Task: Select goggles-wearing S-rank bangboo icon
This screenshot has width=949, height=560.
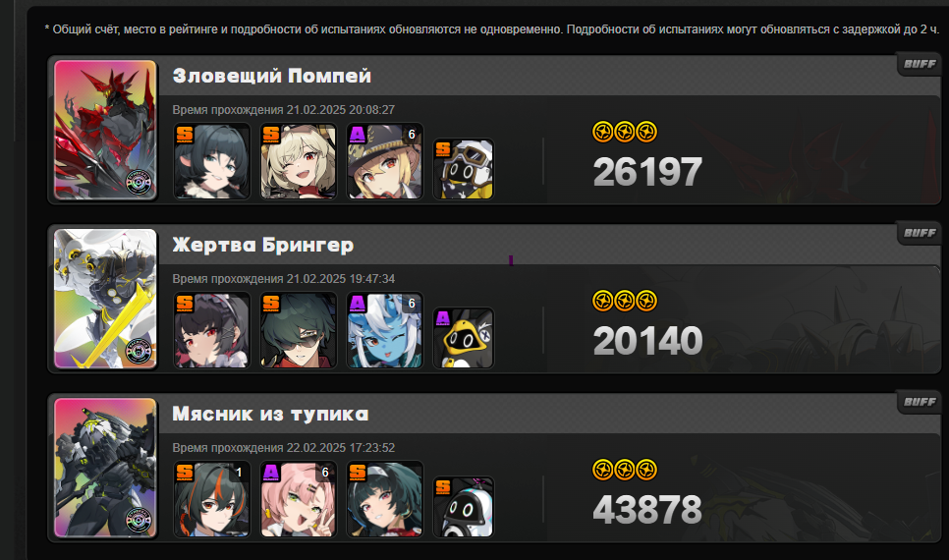Action: pos(464,169)
